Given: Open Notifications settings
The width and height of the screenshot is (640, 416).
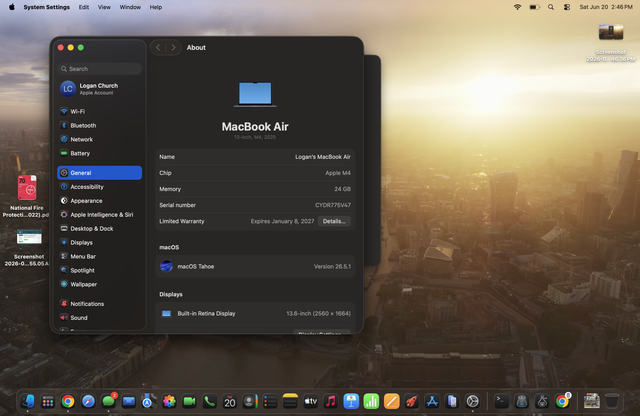Looking at the screenshot, I should pos(100,303).
